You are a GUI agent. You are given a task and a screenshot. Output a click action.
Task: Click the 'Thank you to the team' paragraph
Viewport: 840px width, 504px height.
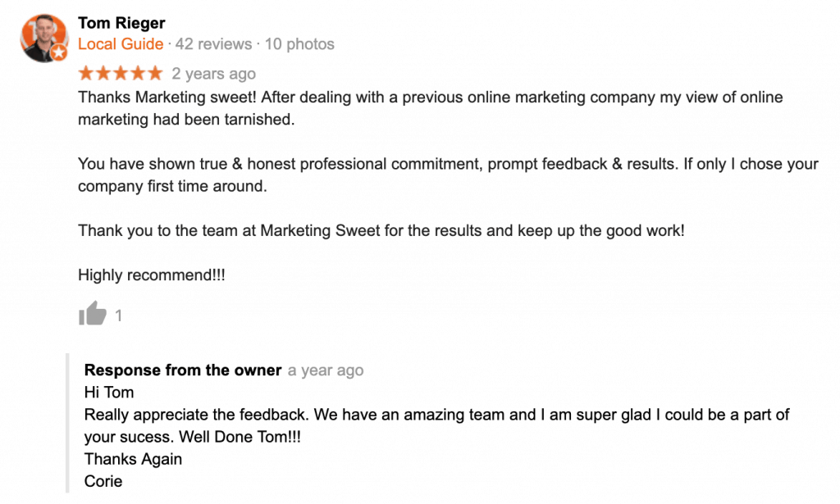click(381, 231)
